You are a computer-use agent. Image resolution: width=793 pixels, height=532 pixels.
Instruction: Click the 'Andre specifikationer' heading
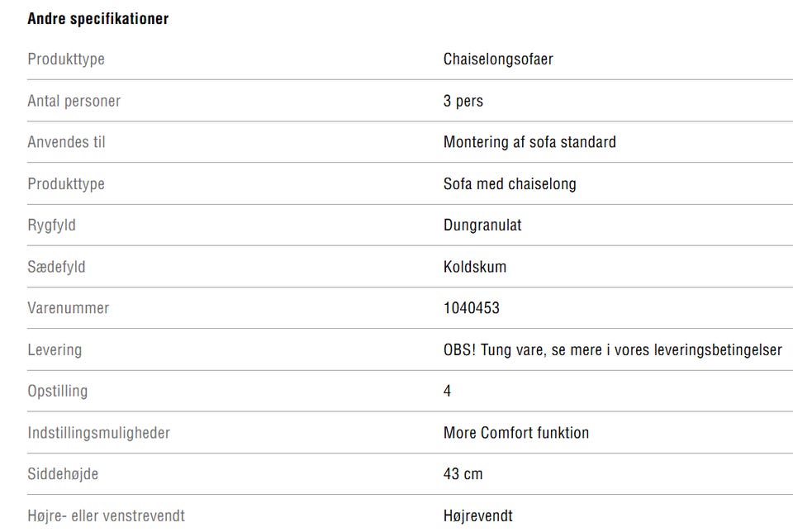pyautogui.click(x=97, y=18)
